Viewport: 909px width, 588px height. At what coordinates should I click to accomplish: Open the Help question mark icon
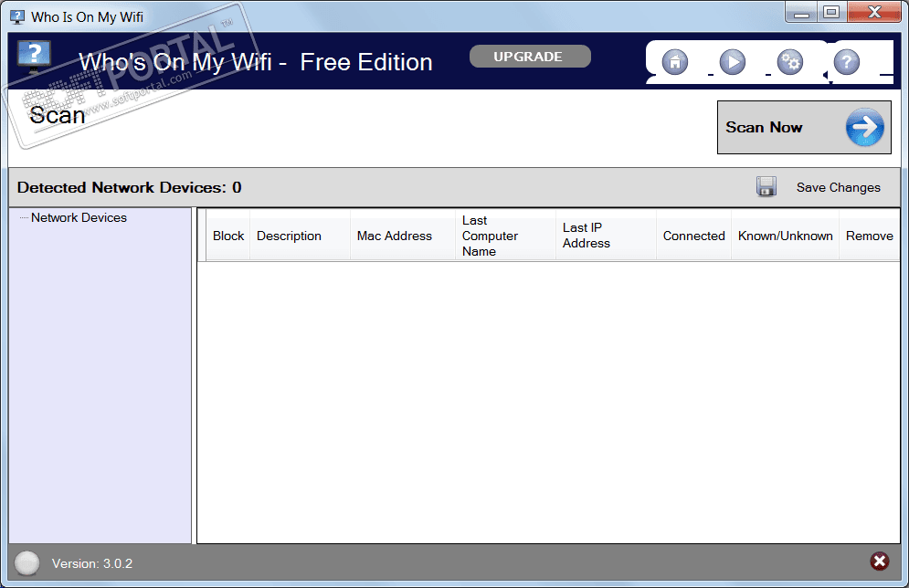click(846, 62)
